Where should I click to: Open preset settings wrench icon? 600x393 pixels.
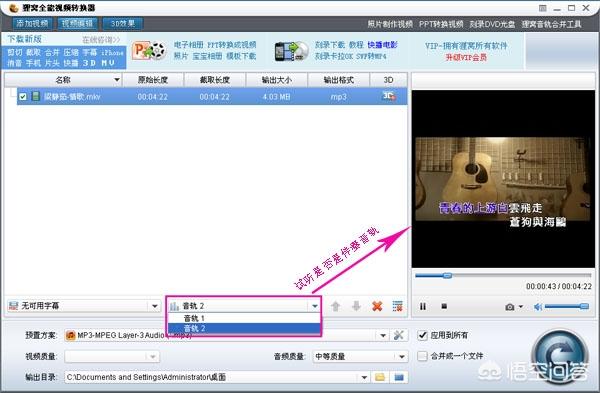point(398,336)
